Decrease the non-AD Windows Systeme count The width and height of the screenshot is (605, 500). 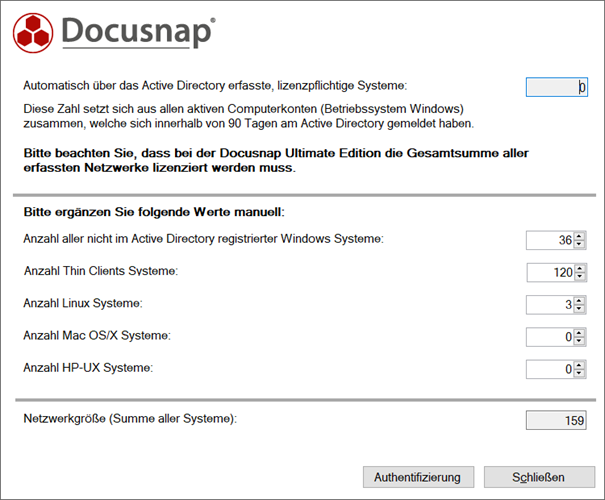[579, 244]
